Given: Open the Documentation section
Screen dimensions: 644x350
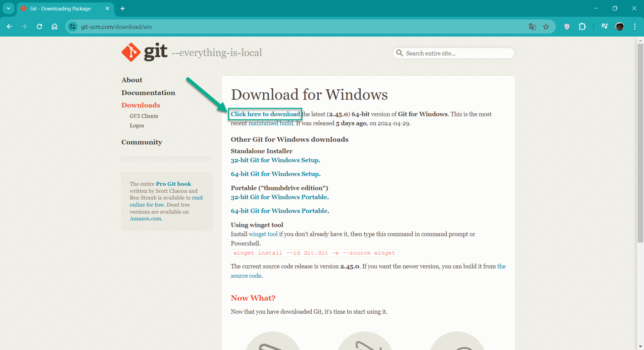Looking at the screenshot, I should (x=148, y=93).
